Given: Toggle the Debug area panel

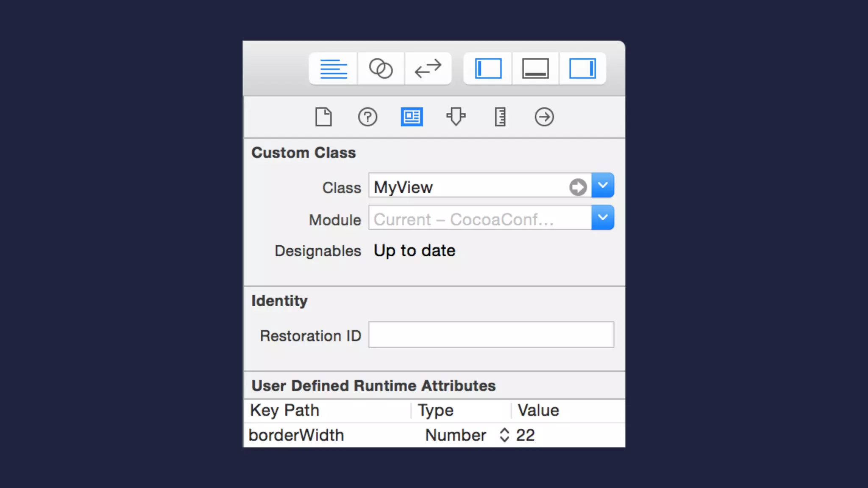Looking at the screenshot, I should 535,69.
